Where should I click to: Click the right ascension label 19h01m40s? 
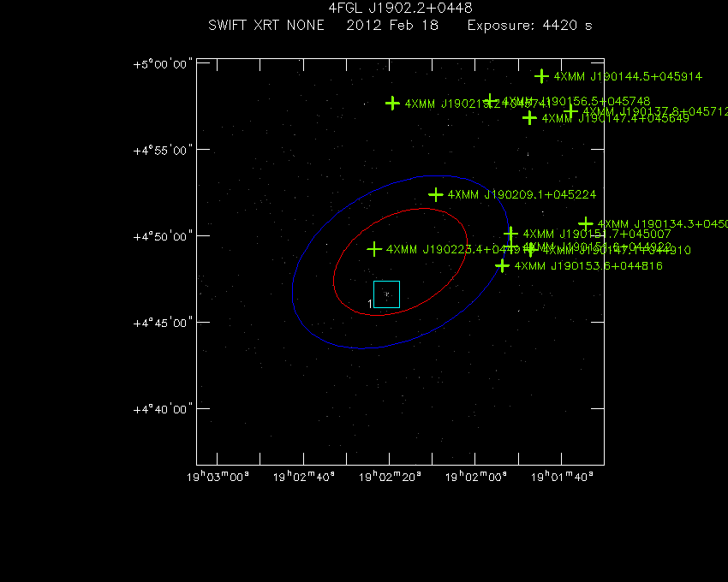562,476
